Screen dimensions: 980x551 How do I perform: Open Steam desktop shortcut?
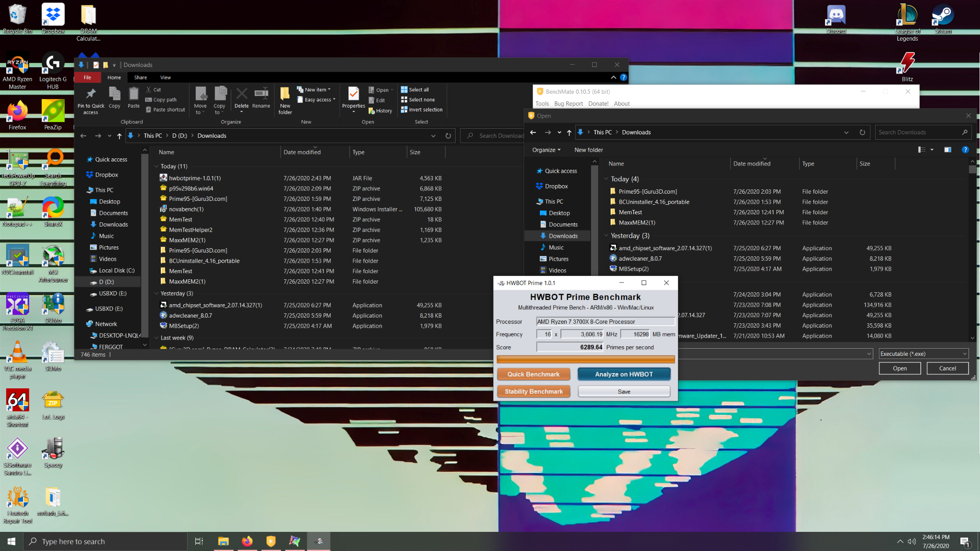point(943,19)
